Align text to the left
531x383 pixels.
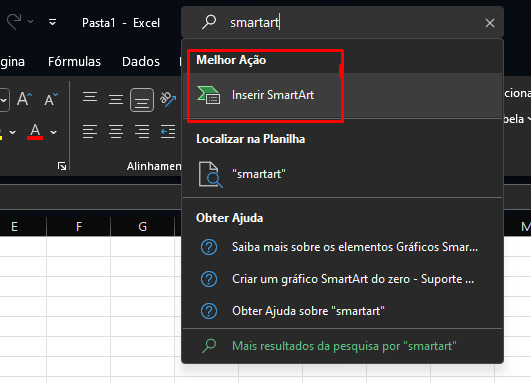(90, 131)
